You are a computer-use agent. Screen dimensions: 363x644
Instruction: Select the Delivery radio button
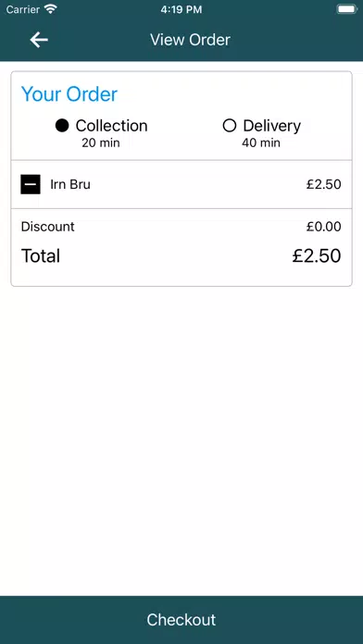[x=230, y=126]
